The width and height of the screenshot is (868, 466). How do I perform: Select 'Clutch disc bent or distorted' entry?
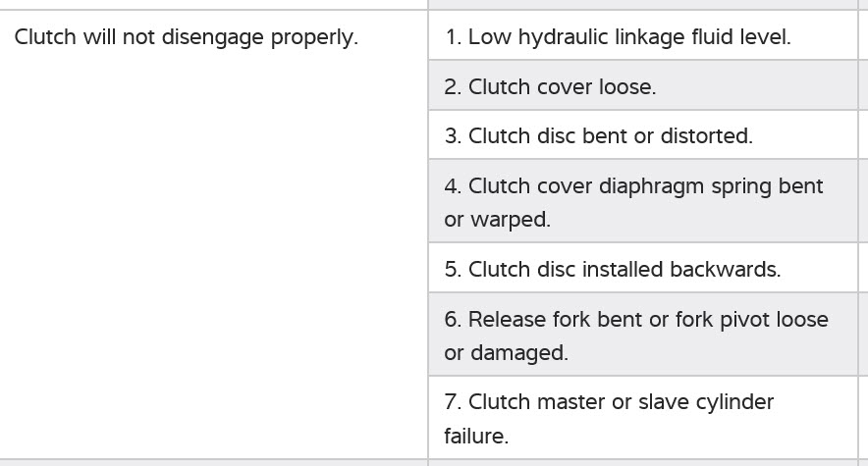(598, 136)
